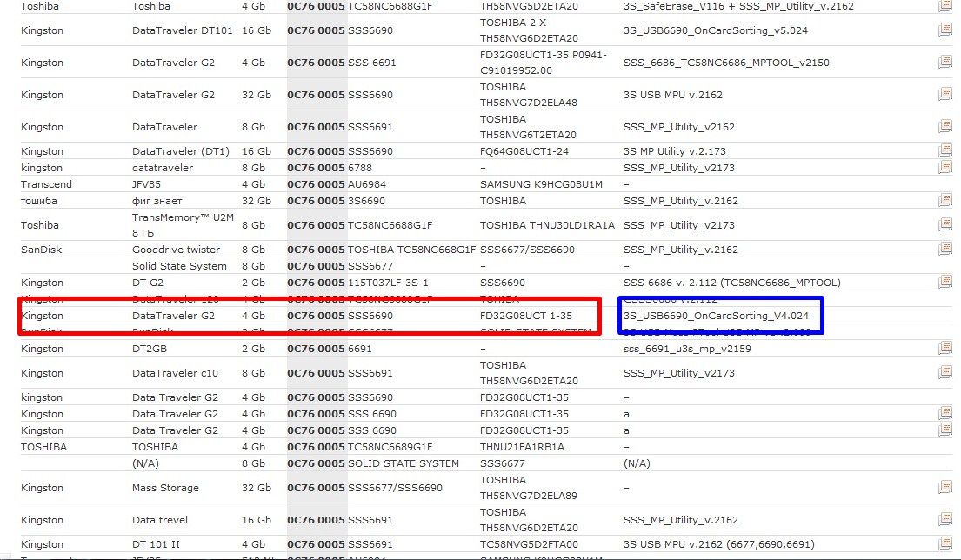
Task: Select utility sss_6691_u3s_mp_v2159
Action: (x=687, y=349)
